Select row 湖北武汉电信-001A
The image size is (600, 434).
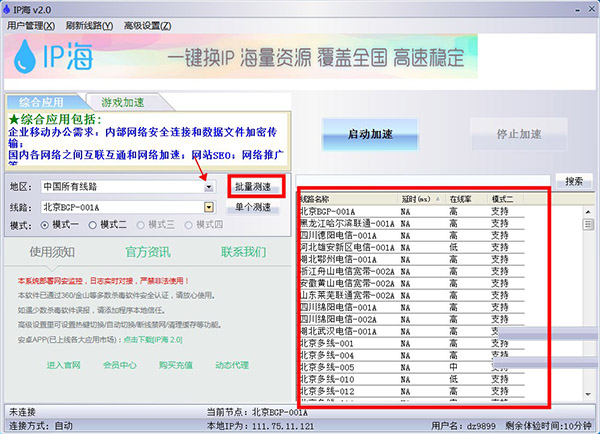click(x=412, y=331)
